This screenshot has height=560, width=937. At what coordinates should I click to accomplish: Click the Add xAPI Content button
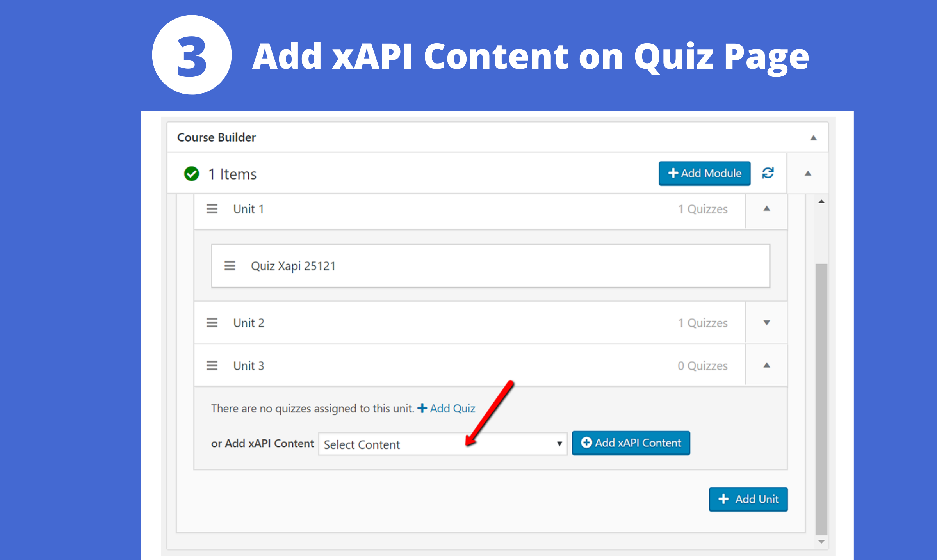[x=631, y=443]
